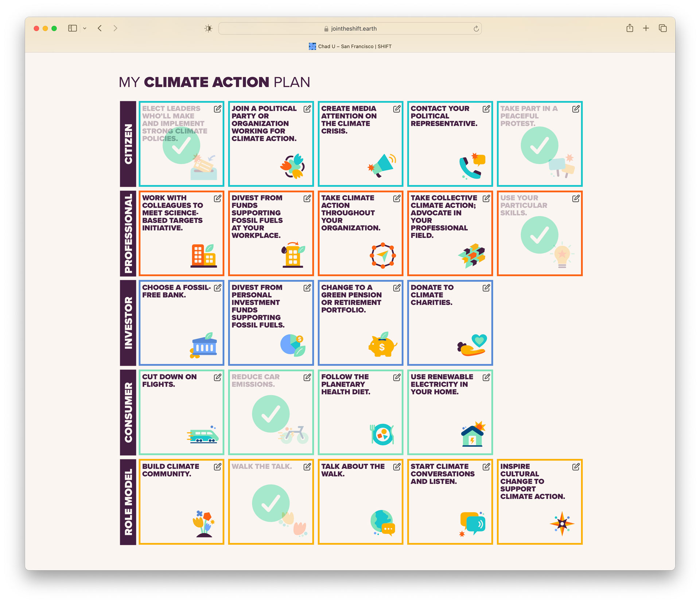Edit the 'Inspire cultural change' card

tap(576, 467)
